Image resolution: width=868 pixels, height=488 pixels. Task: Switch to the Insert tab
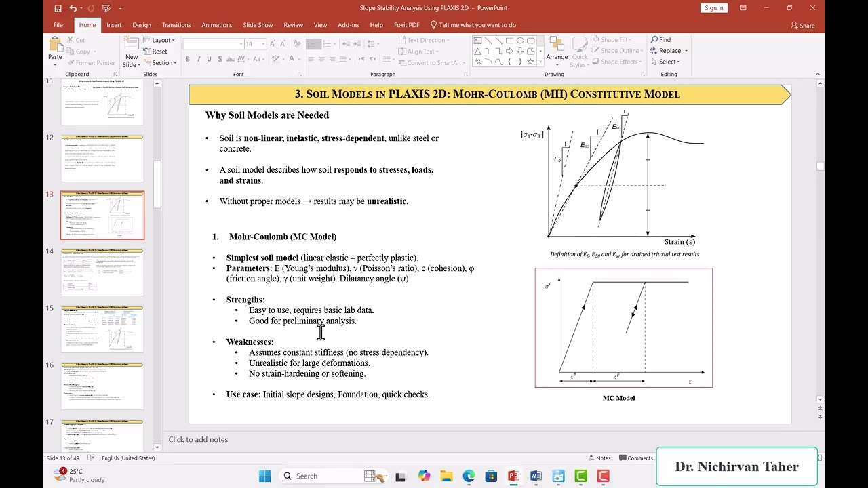(114, 25)
